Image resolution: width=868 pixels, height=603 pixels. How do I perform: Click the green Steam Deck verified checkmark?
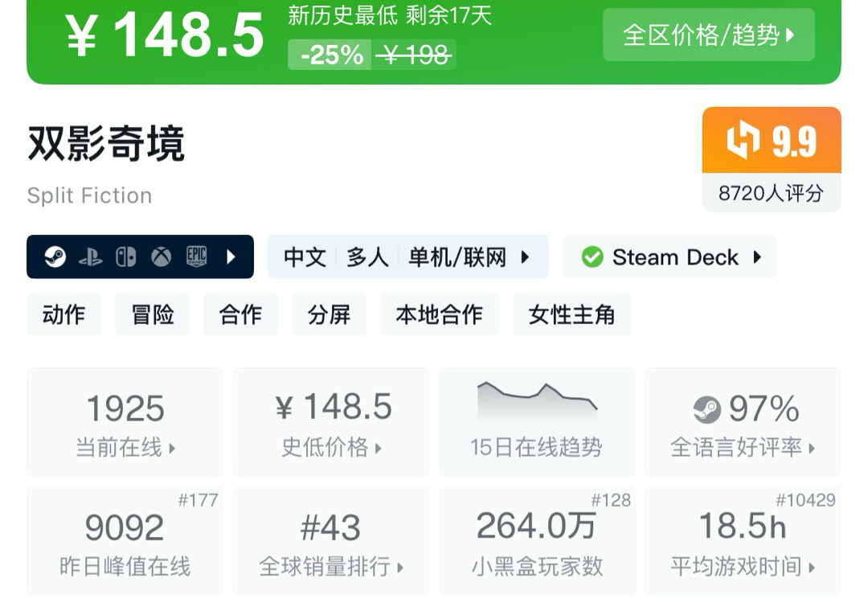click(592, 257)
